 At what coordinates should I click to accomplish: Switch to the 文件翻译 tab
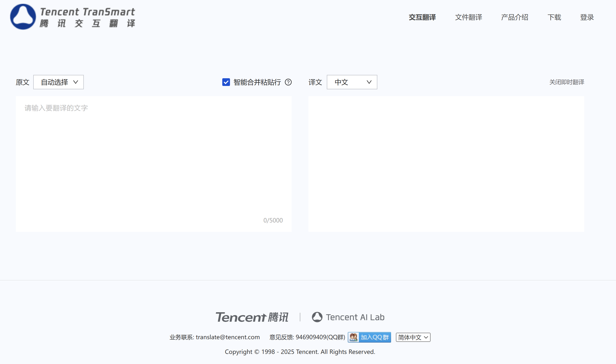click(468, 17)
